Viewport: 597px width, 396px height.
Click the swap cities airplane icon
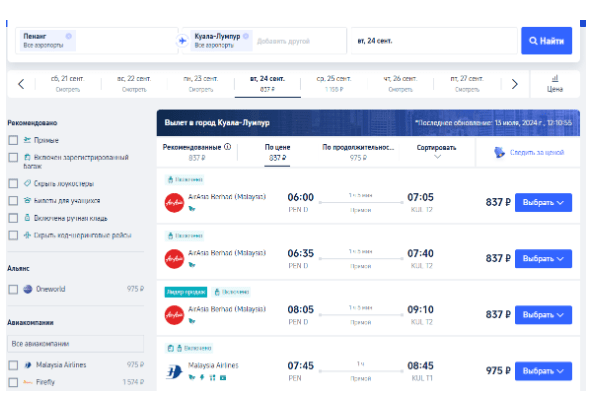click(x=182, y=41)
